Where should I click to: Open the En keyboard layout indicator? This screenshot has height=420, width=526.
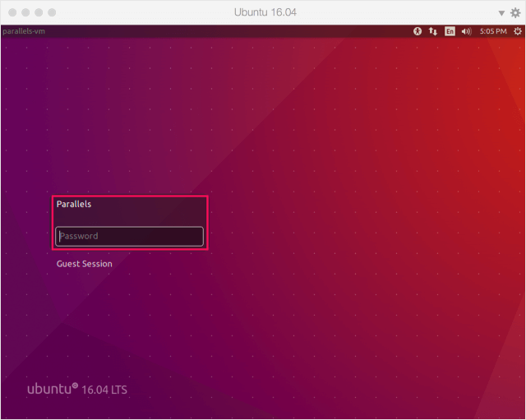[x=450, y=31]
